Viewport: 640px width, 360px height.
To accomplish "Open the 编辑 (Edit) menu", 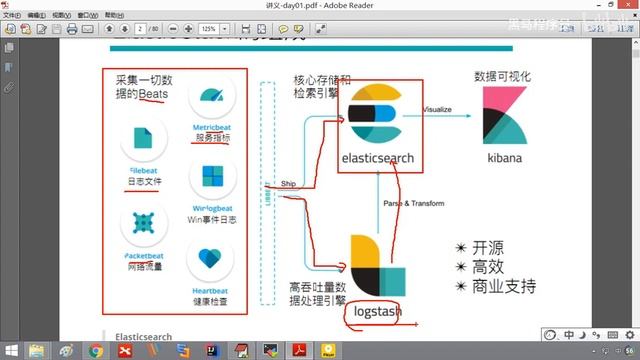I will tap(36, 16).
